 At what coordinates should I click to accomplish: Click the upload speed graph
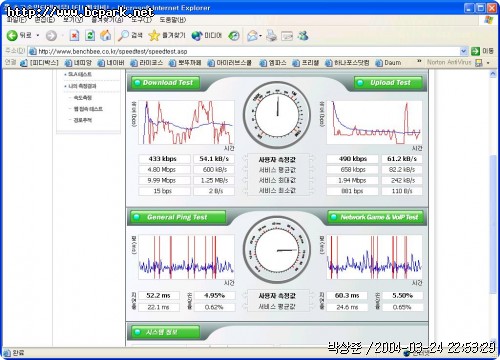point(374,122)
